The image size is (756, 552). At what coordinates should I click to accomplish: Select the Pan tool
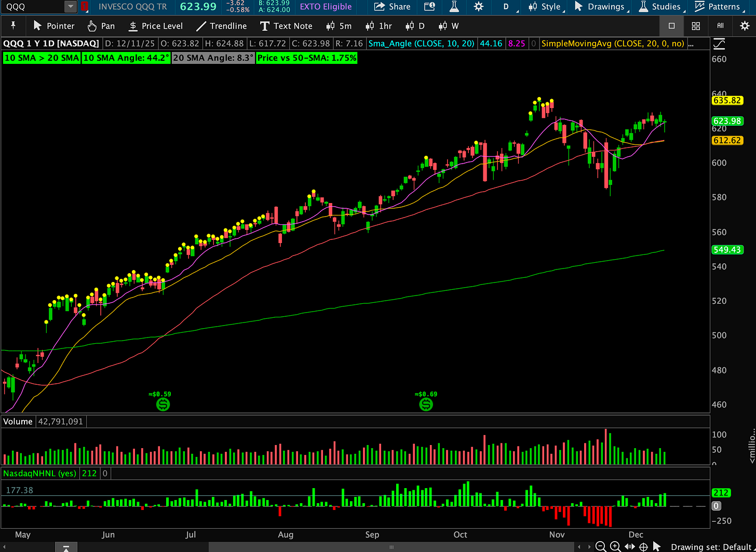(x=101, y=25)
